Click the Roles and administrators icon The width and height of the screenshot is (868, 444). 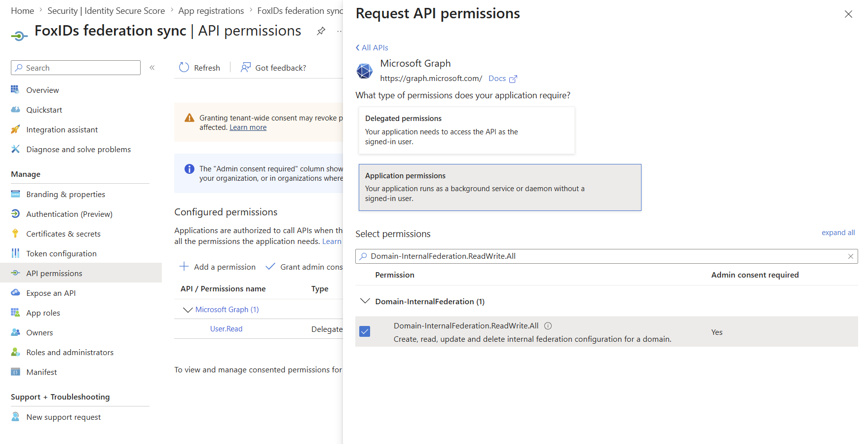coord(15,352)
